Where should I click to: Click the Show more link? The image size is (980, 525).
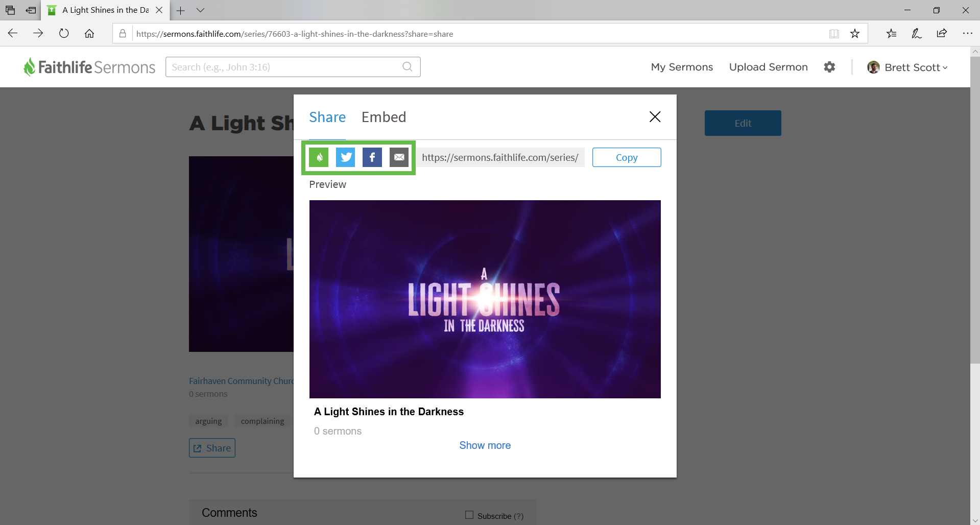[x=485, y=445]
